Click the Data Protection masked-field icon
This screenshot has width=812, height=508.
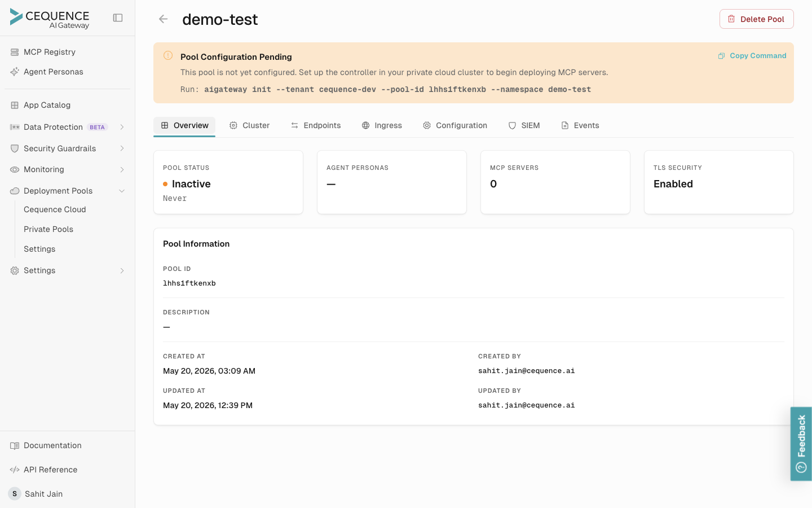click(15, 127)
